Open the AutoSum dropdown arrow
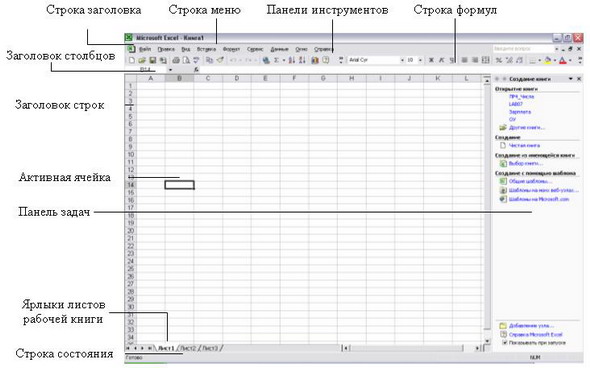 pos(284,60)
